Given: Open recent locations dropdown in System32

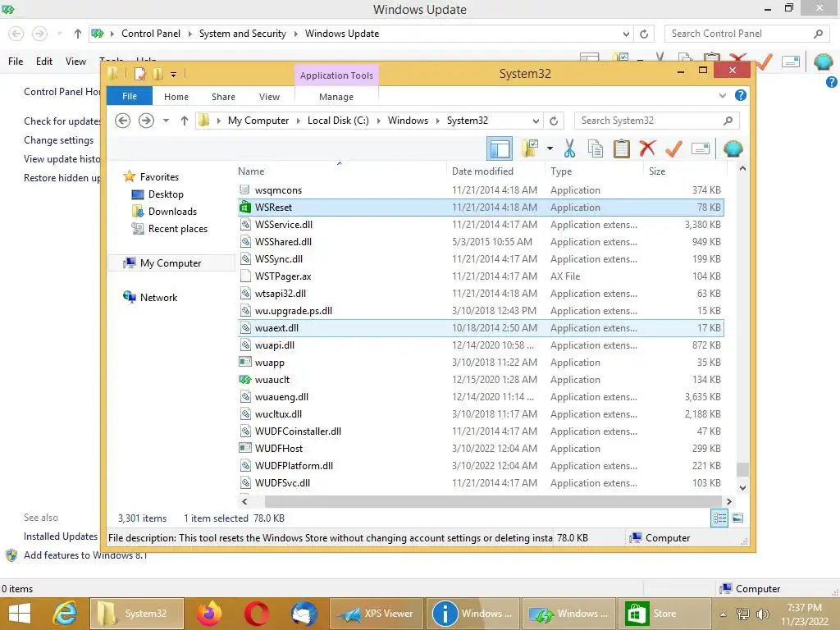Looking at the screenshot, I should (166, 121).
